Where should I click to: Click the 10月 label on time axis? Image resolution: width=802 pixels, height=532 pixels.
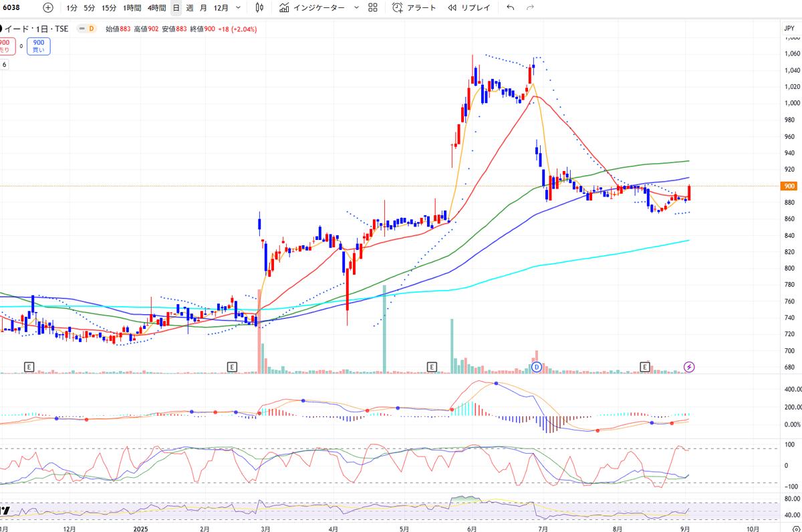click(752, 528)
